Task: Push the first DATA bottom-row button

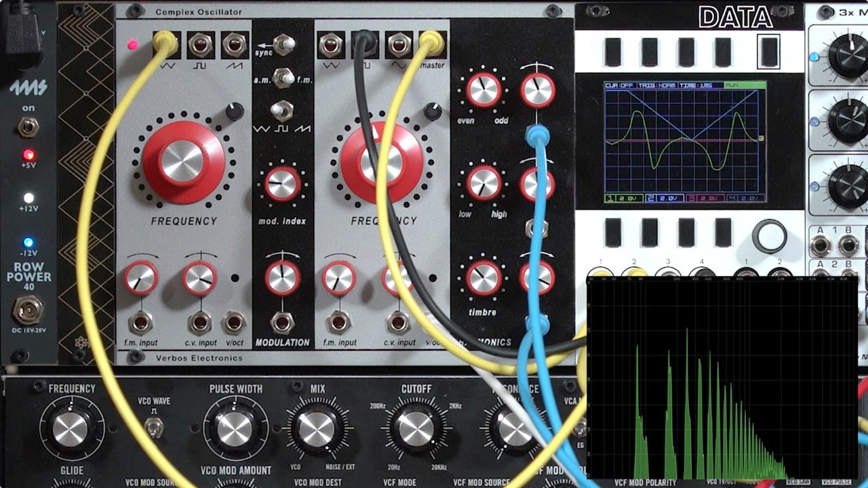Action: coord(613,232)
